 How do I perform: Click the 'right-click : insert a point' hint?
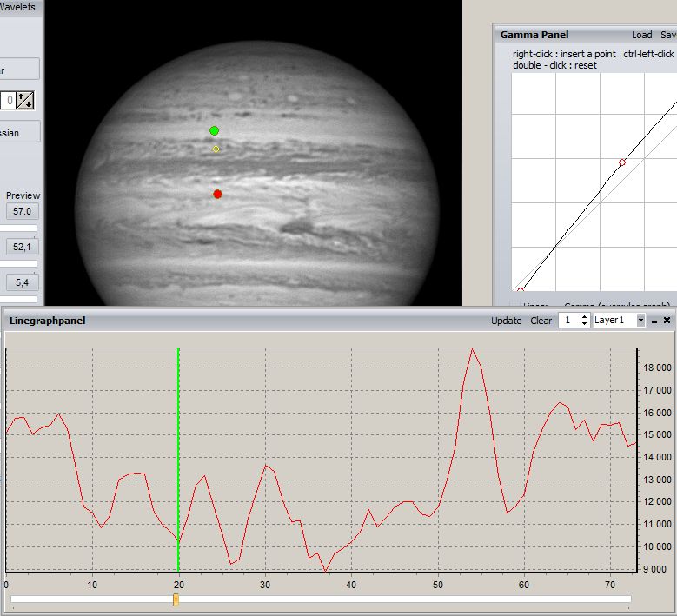coord(564,54)
